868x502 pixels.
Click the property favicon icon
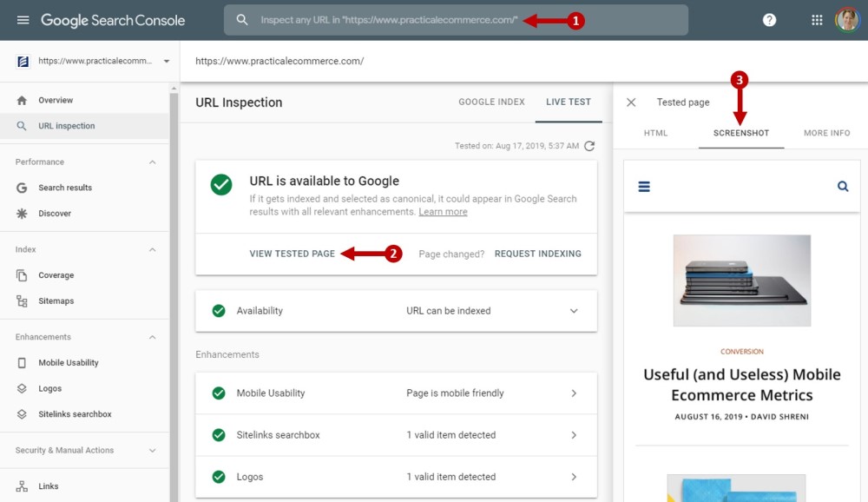coord(23,61)
